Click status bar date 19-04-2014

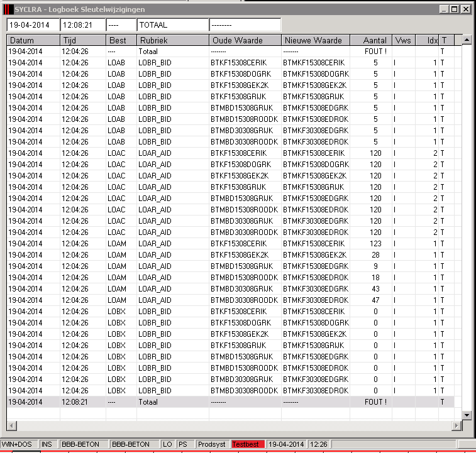286,444
